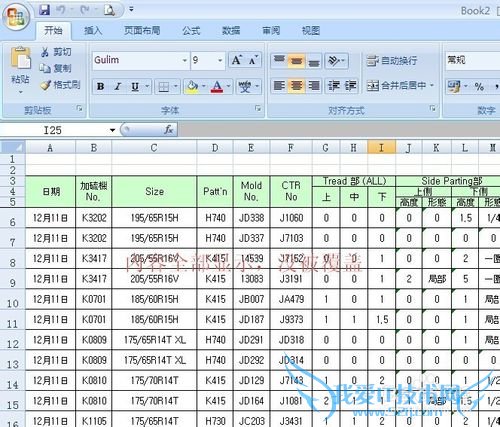500x427 pixels.
Task: Align cell text right
Action: click(x=314, y=86)
